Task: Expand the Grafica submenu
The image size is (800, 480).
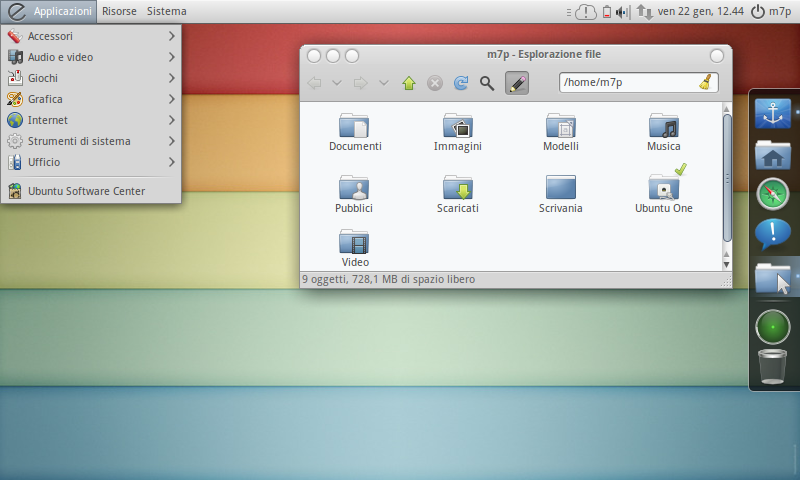Action: click(x=91, y=99)
